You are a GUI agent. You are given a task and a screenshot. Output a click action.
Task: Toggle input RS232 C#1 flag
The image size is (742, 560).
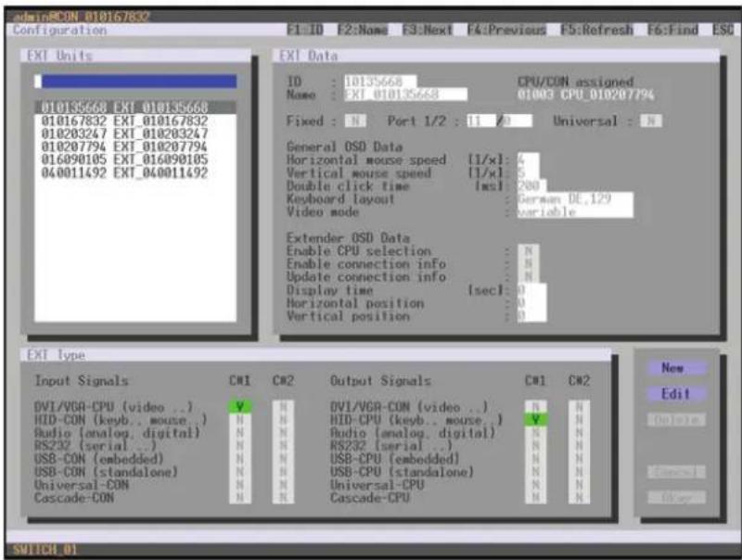point(240,446)
